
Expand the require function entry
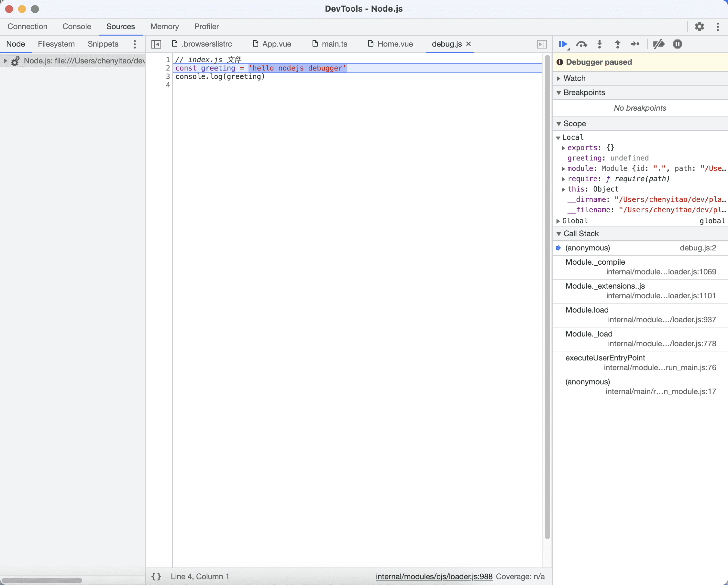[563, 179]
